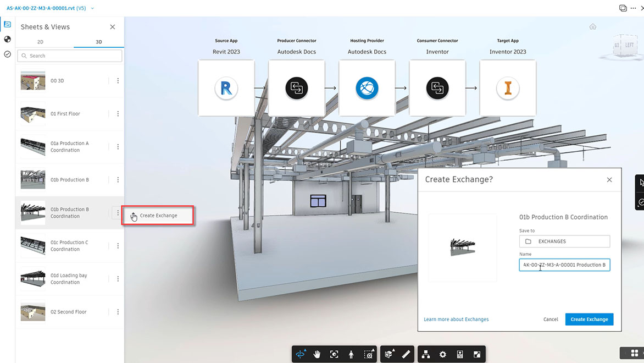Viewport: 644px width, 363px height.
Task: Select the Measure ruler tool
Action: coord(406,354)
